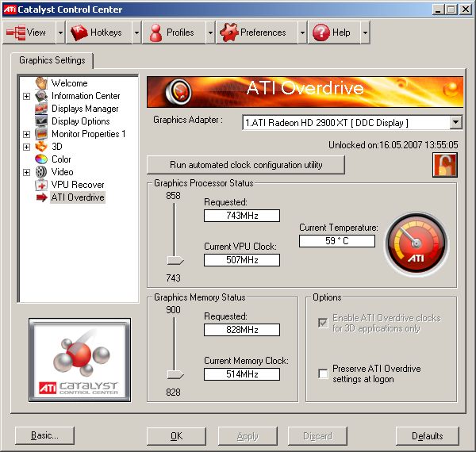Open the View dropdown arrow
The height and width of the screenshot is (452, 476).
tap(60, 33)
